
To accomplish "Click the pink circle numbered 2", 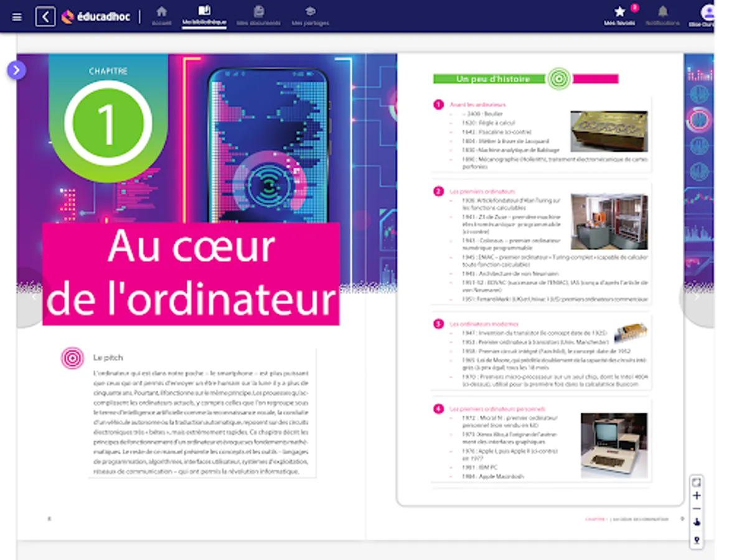I will (439, 192).
